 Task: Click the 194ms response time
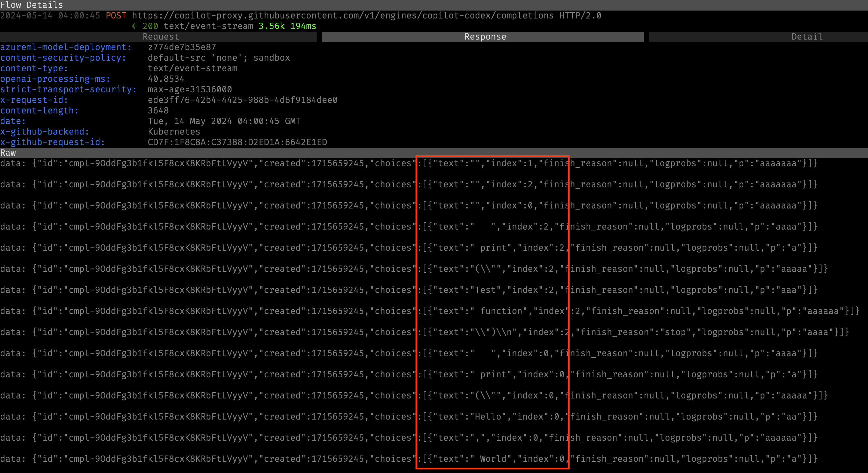coord(303,26)
